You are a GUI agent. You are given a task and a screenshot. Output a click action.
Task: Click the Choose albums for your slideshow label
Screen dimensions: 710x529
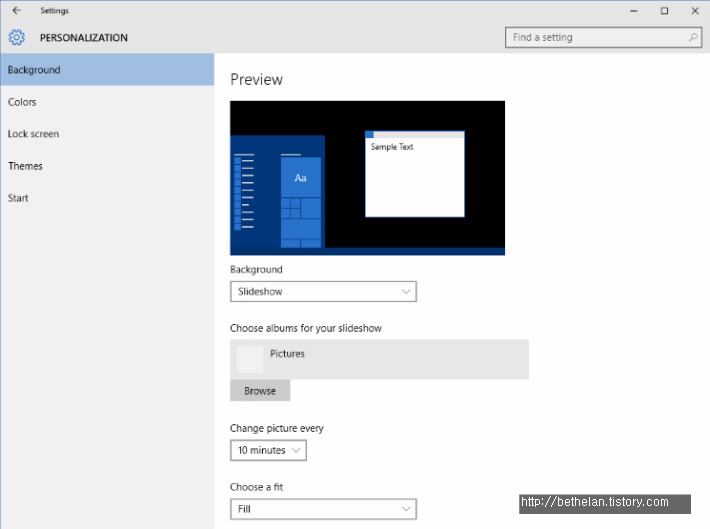click(306, 328)
